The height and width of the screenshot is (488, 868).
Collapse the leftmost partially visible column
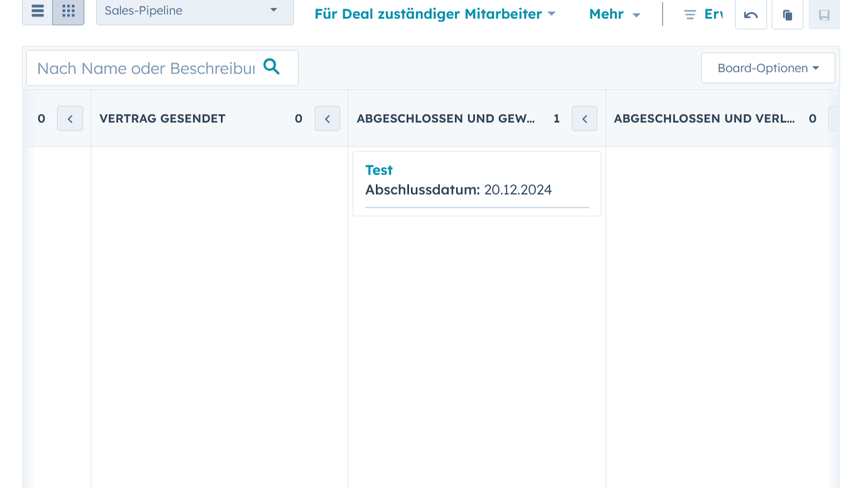pyautogui.click(x=70, y=119)
